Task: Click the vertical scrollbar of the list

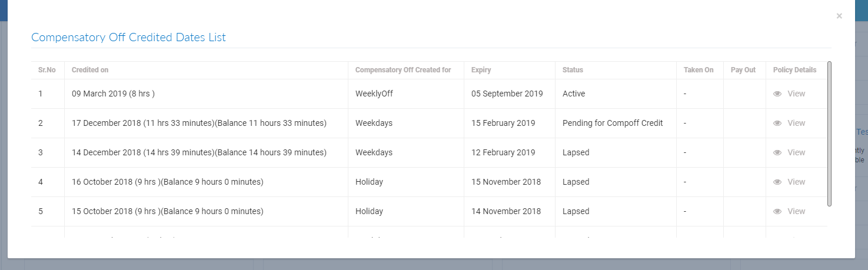Action: (x=829, y=134)
